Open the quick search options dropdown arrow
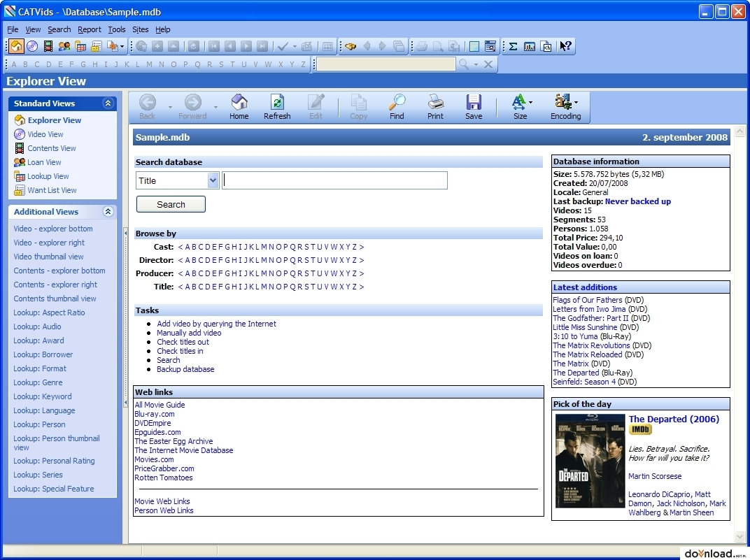 [476, 64]
